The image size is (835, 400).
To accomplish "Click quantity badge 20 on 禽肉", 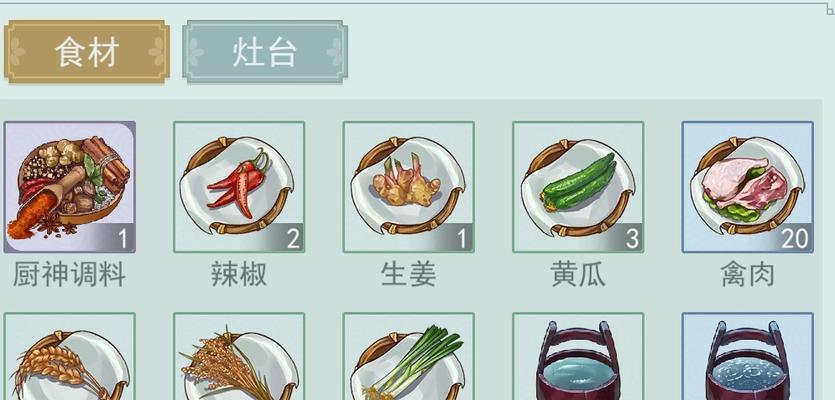I will point(795,239).
